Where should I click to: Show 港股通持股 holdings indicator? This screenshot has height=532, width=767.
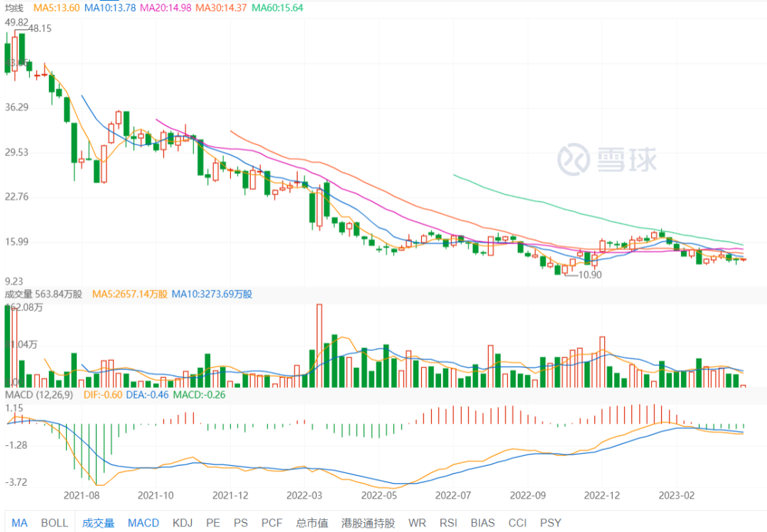tap(368, 523)
